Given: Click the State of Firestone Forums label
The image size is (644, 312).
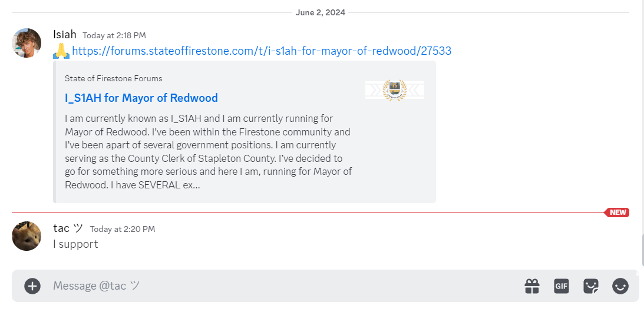Looking at the screenshot, I should tap(113, 78).
